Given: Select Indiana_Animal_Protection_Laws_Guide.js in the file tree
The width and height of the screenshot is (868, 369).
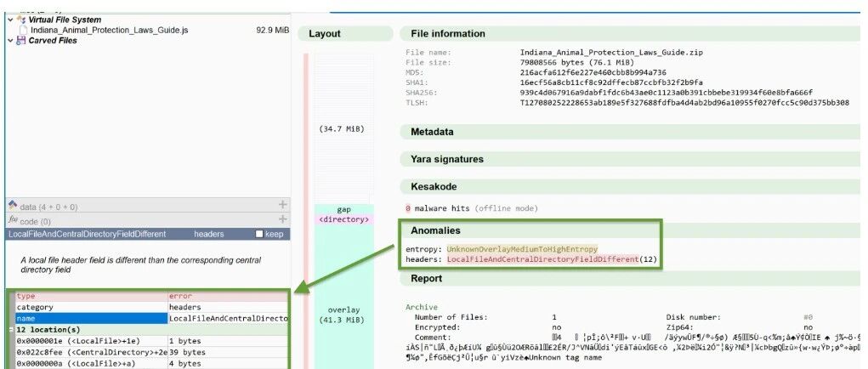Looking at the screenshot, I should [109, 30].
